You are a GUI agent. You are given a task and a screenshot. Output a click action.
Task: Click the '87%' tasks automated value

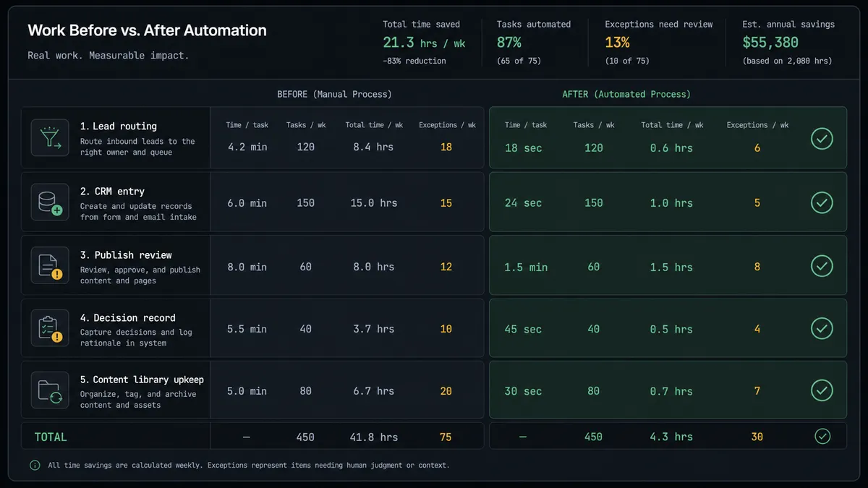click(509, 43)
